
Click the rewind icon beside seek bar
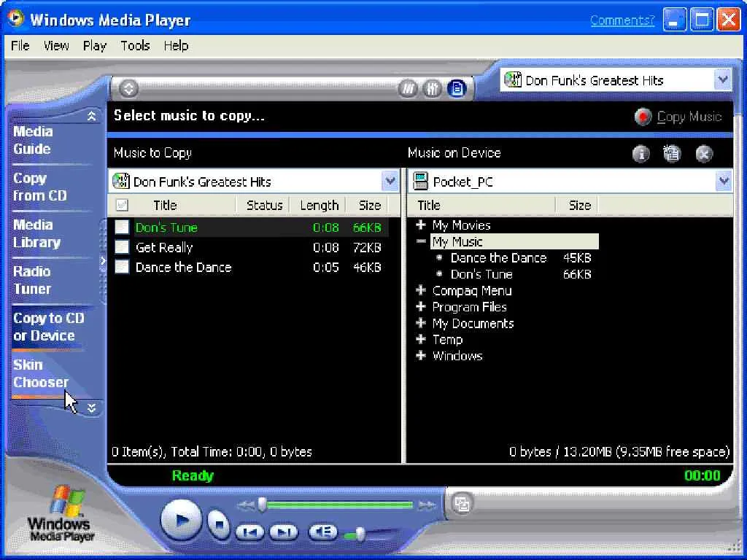pyautogui.click(x=245, y=505)
